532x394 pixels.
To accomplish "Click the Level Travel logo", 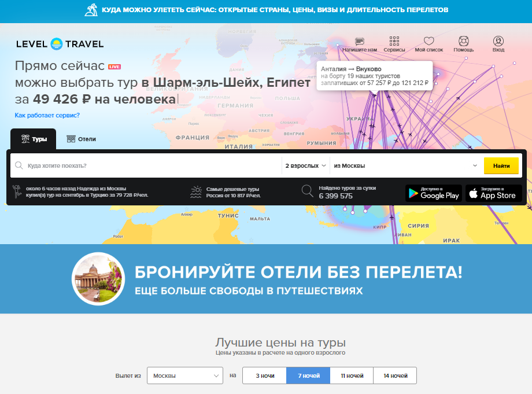I will 60,44.
